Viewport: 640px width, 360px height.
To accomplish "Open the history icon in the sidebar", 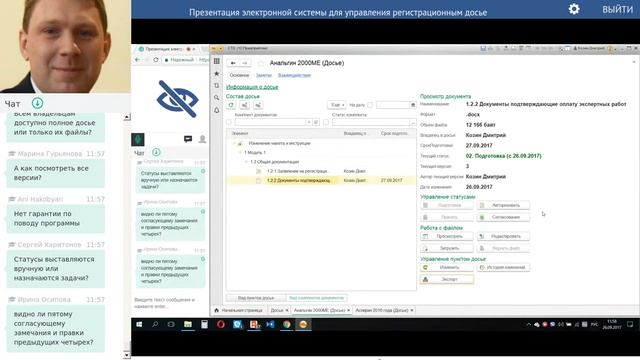I will 217,85.
